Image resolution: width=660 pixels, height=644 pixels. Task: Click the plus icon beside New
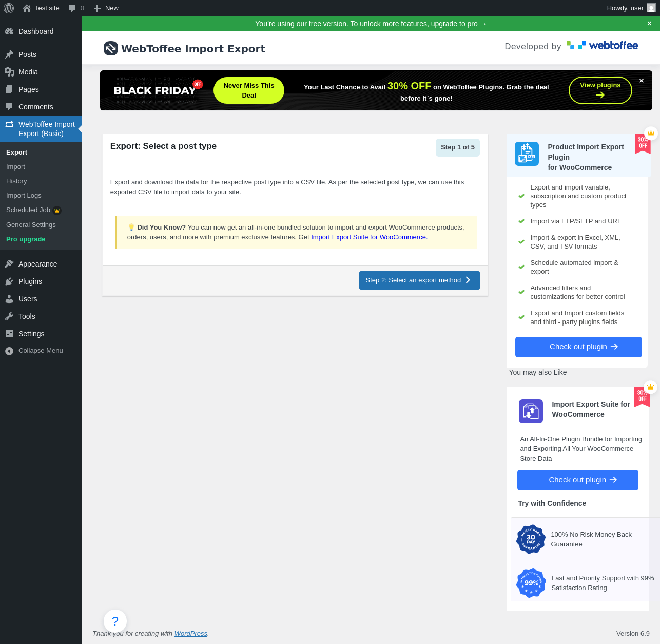point(97,8)
